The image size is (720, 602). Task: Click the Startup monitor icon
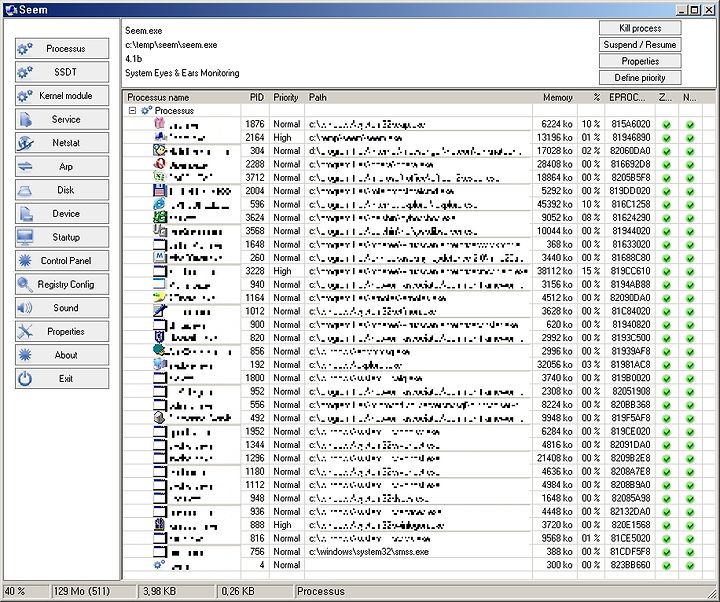(x=25, y=237)
